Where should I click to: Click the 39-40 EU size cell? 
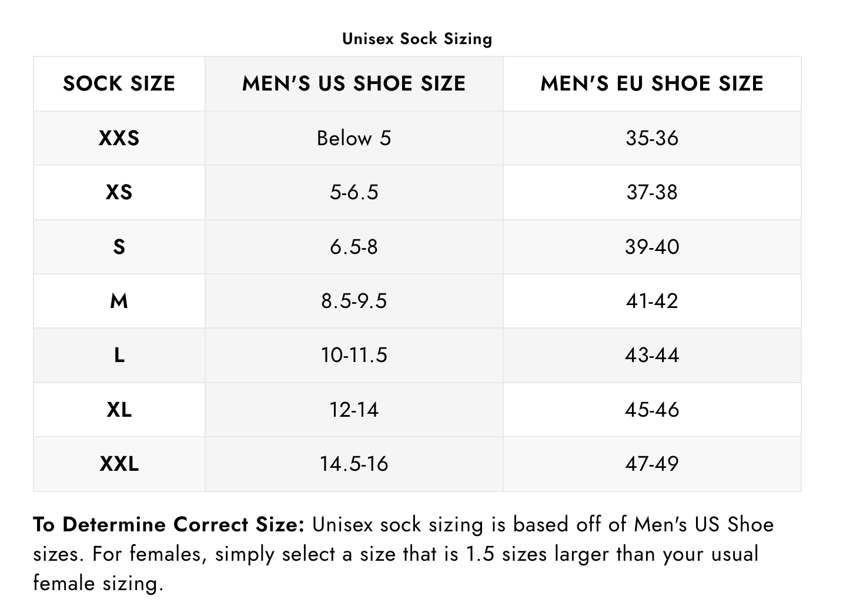[x=651, y=247]
